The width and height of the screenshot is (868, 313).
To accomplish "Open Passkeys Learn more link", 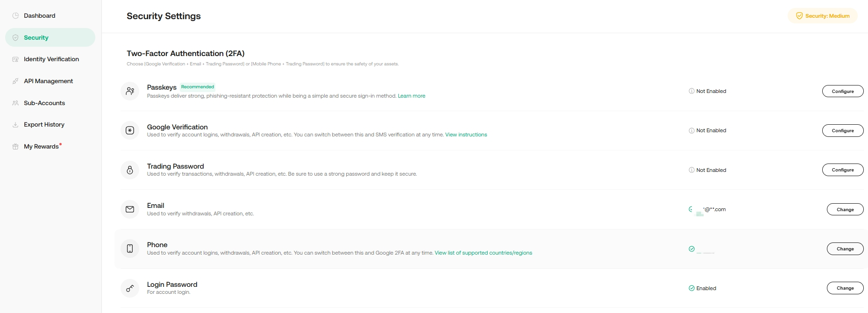I will pyautogui.click(x=411, y=96).
